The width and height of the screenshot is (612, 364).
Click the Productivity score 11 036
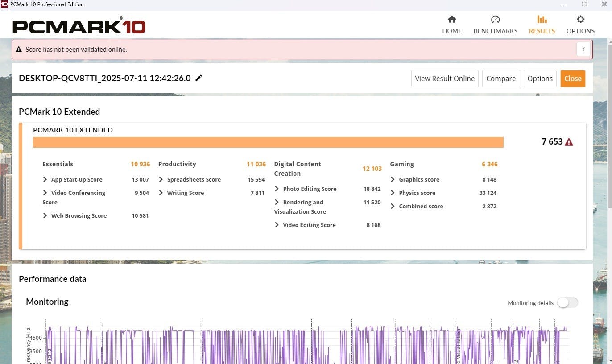(x=256, y=164)
